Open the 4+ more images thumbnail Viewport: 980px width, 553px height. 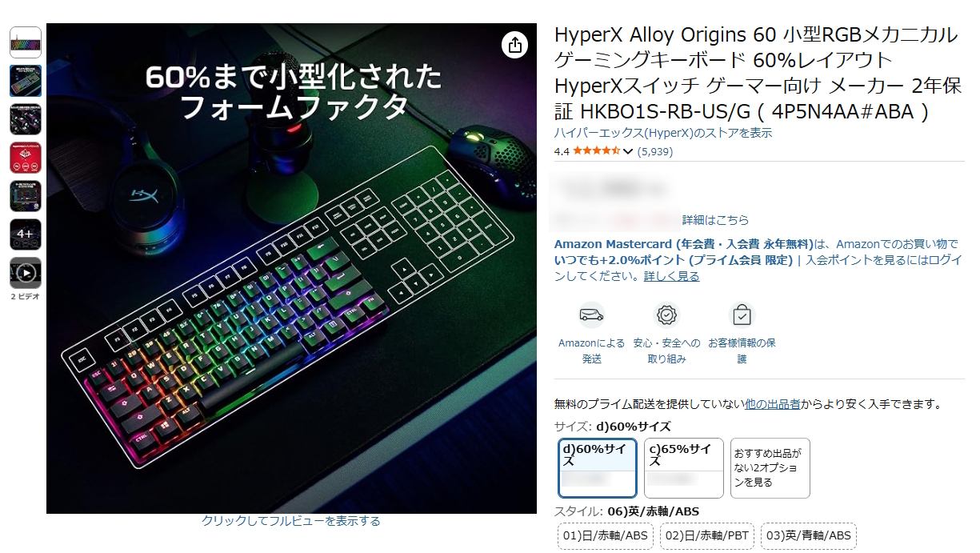26,234
